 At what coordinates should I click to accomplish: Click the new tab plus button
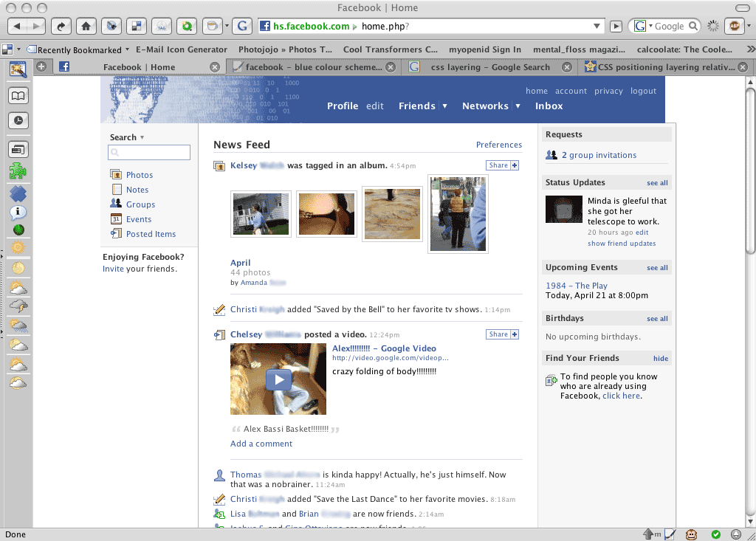coord(41,66)
